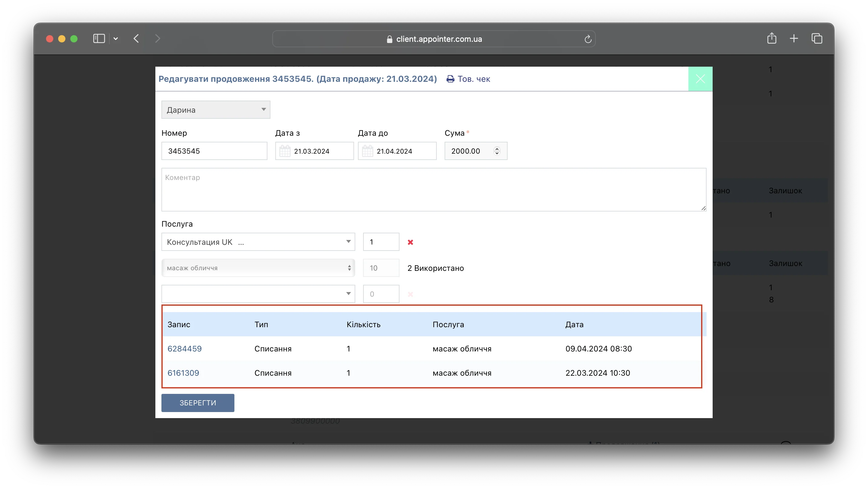Image resolution: width=868 pixels, height=489 pixels.
Task: Click the ЗБЕРЕГТИ save button
Action: (x=198, y=403)
